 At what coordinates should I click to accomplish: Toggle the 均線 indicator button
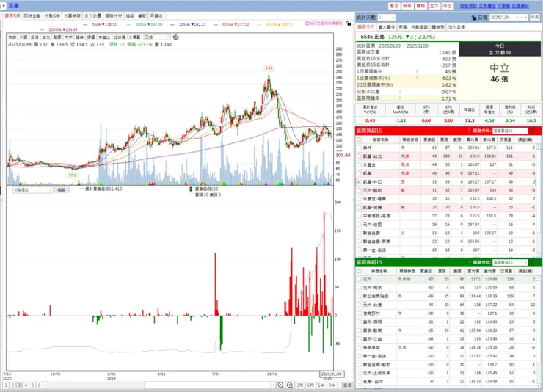(x=12, y=37)
